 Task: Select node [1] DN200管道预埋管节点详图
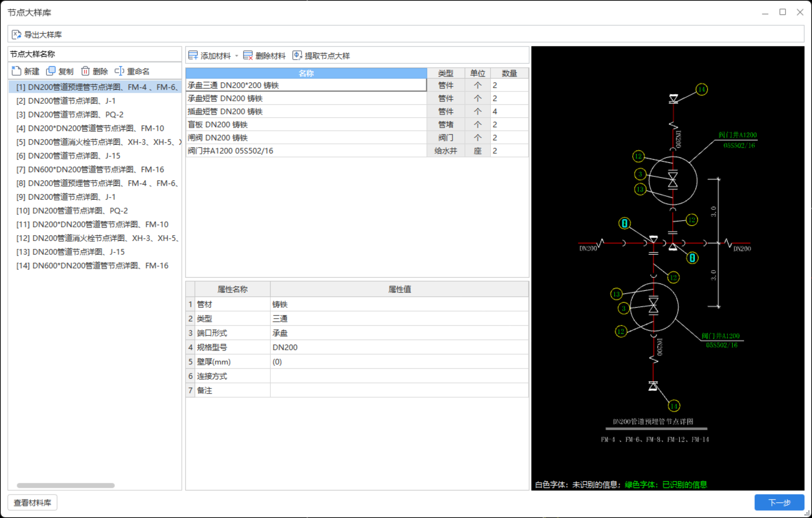pyautogui.click(x=95, y=87)
